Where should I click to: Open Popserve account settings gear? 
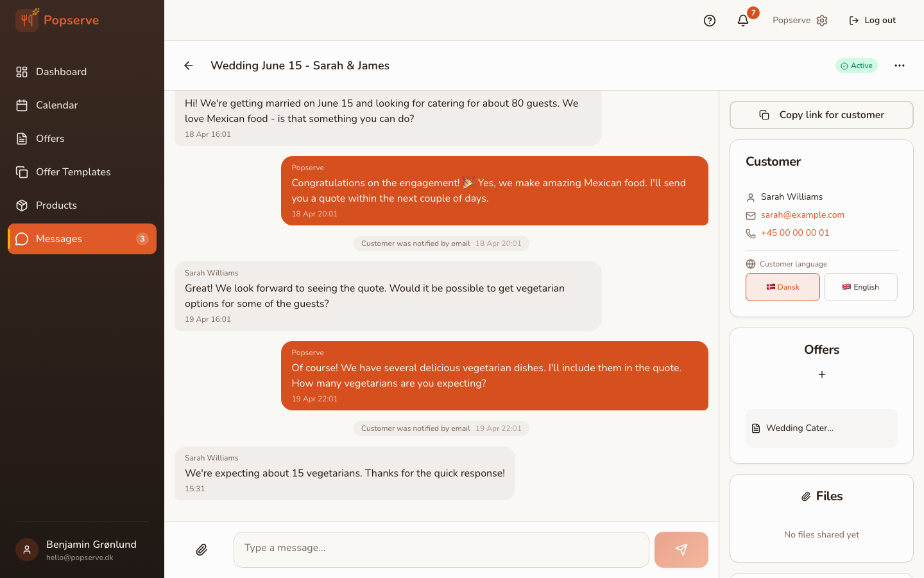(822, 20)
